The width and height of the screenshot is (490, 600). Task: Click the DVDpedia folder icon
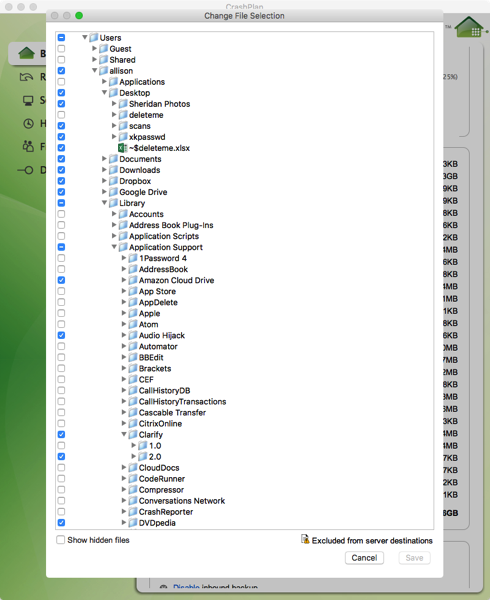(133, 523)
